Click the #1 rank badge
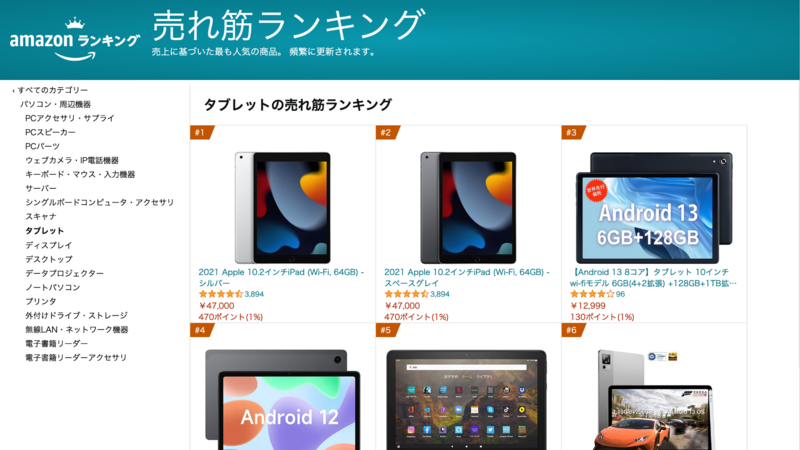 (x=201, y=133)
